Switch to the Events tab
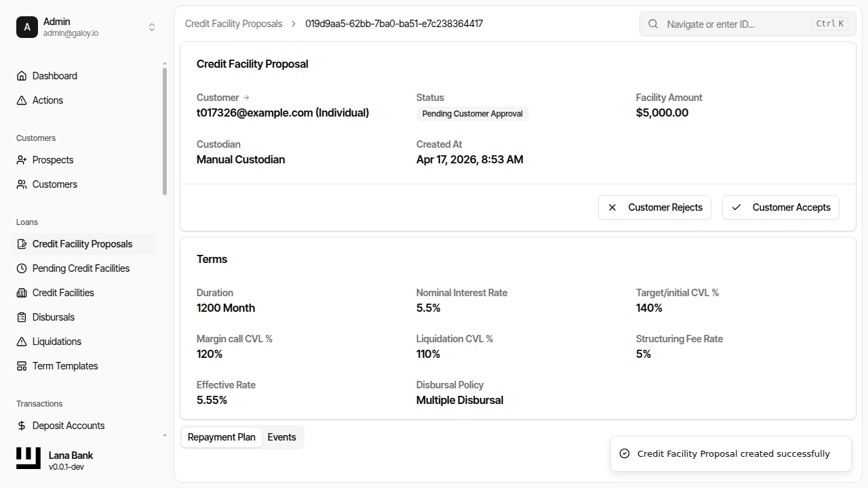 coord(281,437)
